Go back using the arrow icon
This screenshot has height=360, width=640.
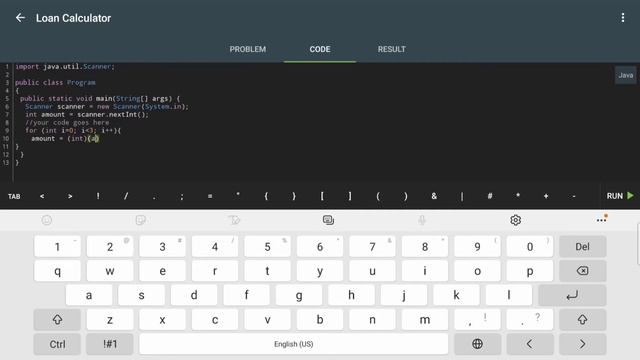pyautogui.click(x=20, y=18)
